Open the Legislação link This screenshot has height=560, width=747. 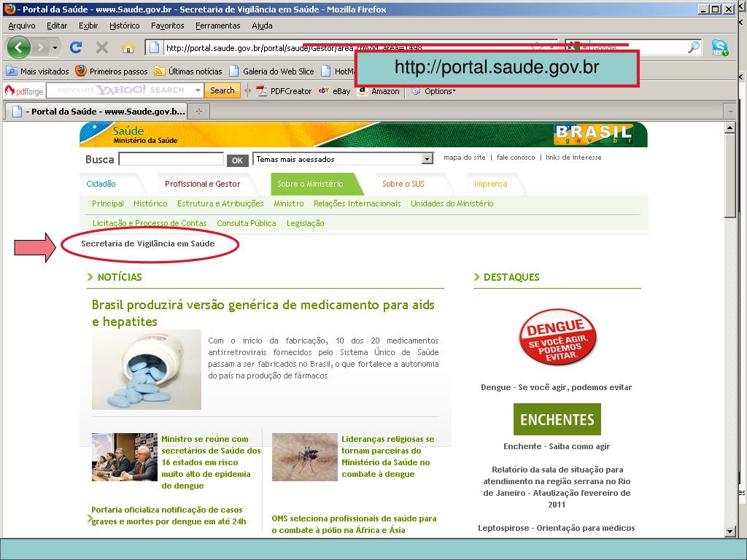(306, 223)
